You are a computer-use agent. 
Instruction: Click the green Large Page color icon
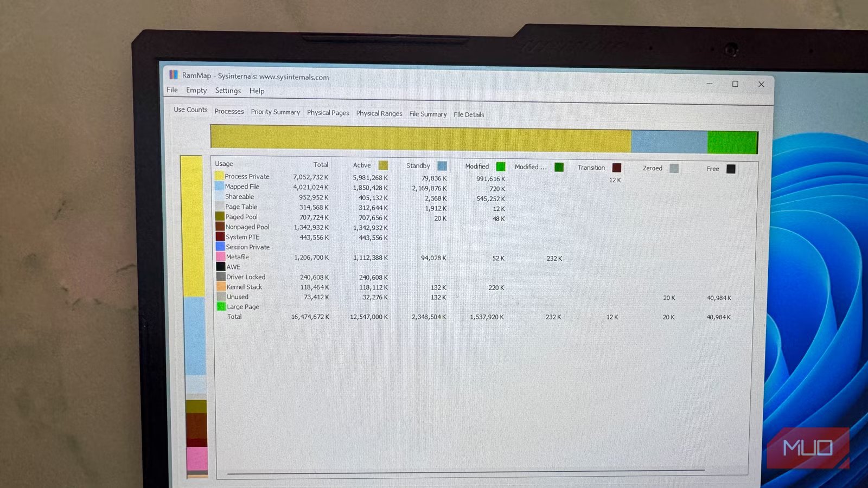point(221,306)
